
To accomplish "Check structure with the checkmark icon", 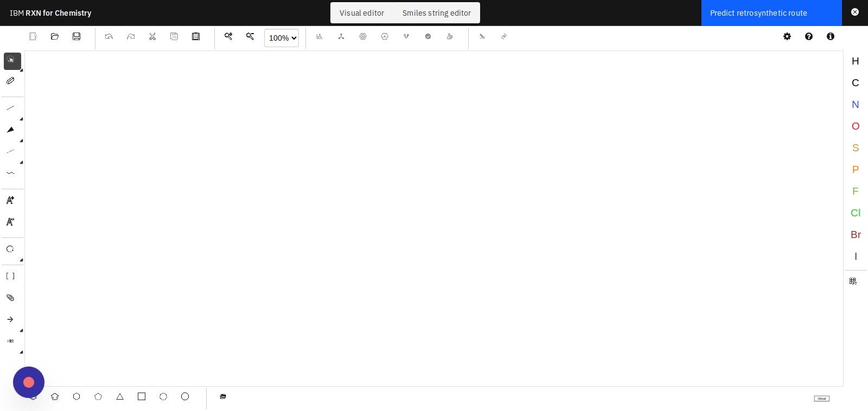I will [428, 36].
